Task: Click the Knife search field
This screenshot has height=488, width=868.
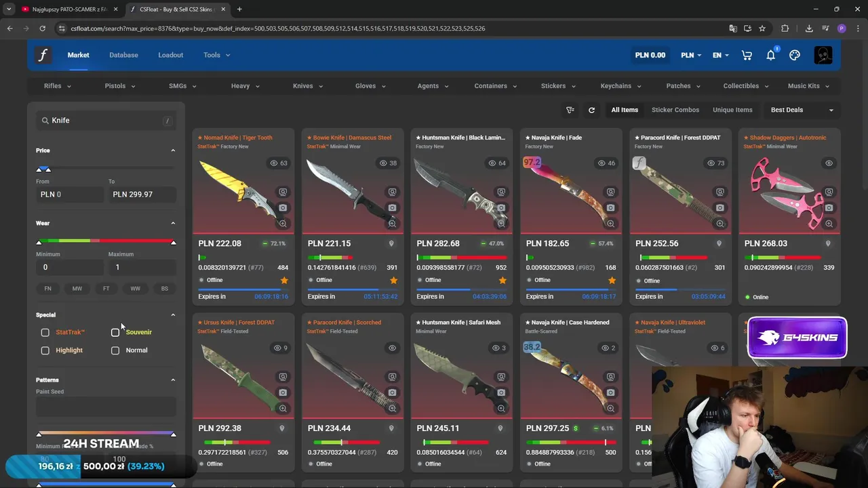Action: pyautogui.click(x=106, y=121)
